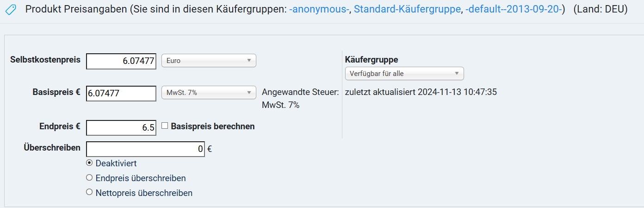Click the Käufergruppe heading label
This screenshot has height=208, width=644.
[x=372, y=59]
